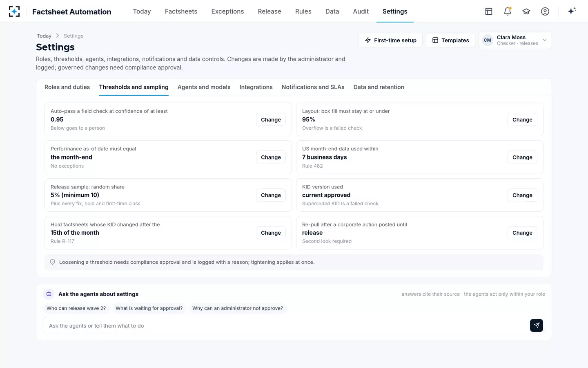Screen dimensions: 588x368
Task: Switch to Integrations tab
Action: tap(256, 87)
